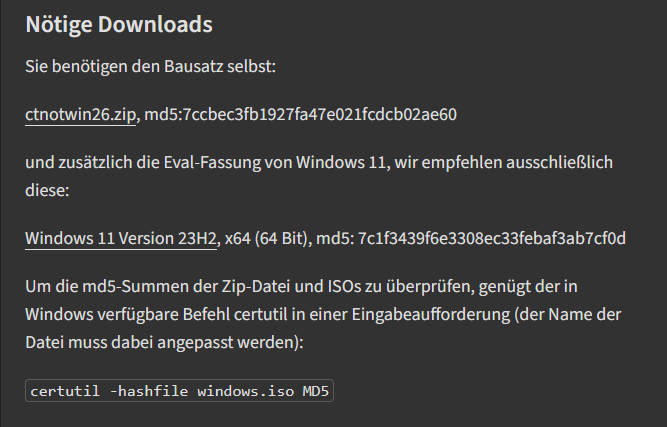Click the line 'Sie benötigen den Bausatz selbst:'

151,67
